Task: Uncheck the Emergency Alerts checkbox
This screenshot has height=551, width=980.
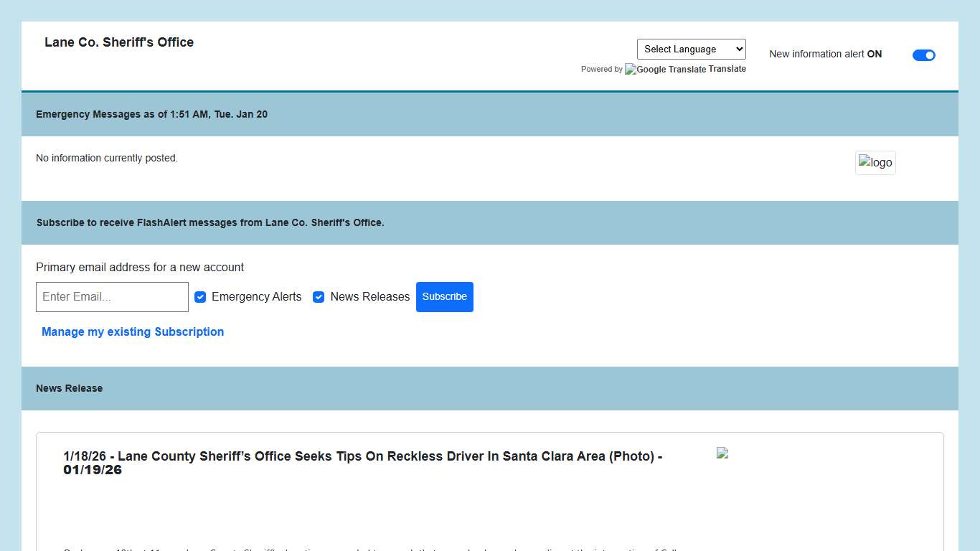Action: tap(200, 297)
